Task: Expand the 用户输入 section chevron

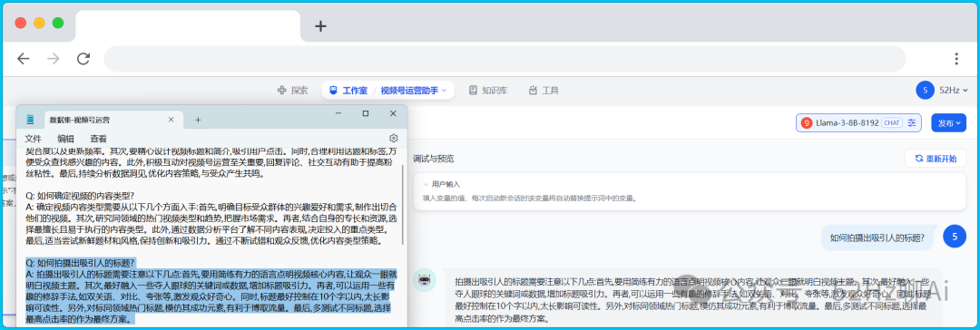Action: pos(426,184)
